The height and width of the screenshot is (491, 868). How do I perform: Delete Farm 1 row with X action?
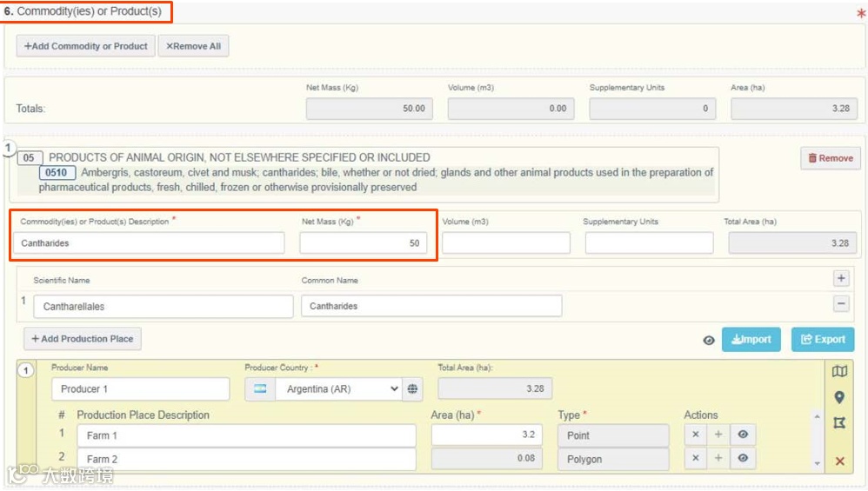coord(696,435)
